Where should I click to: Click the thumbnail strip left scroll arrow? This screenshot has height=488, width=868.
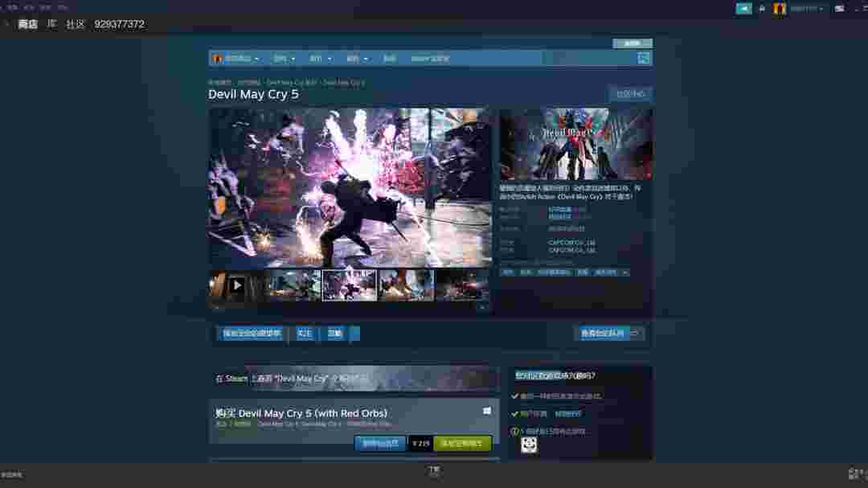(216, 307)
